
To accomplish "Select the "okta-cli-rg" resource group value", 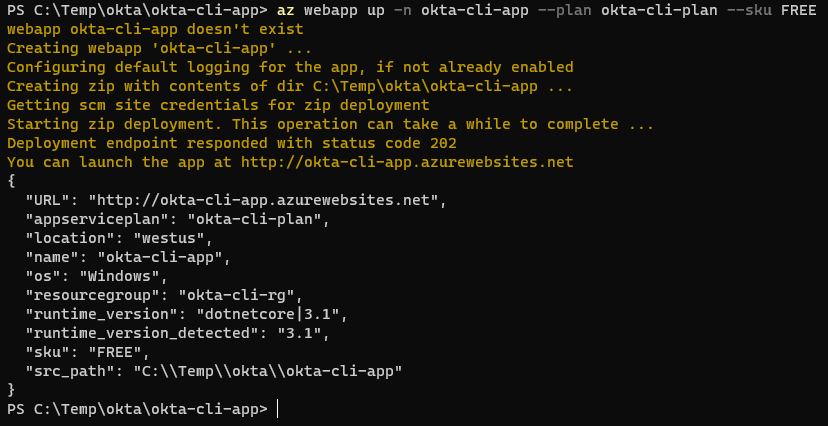I will coord(239,295).
